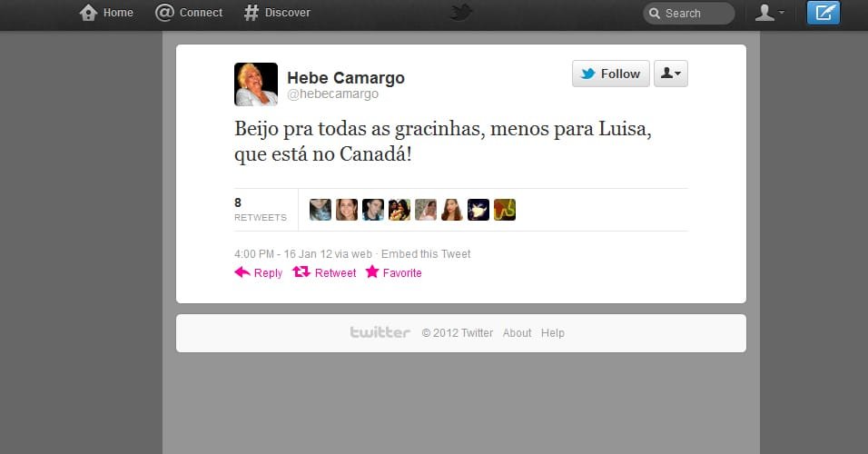Screen dimensions: 868x454
Task: Open Hebe Camargo's profile avatar
Action: tap(256, 84)
